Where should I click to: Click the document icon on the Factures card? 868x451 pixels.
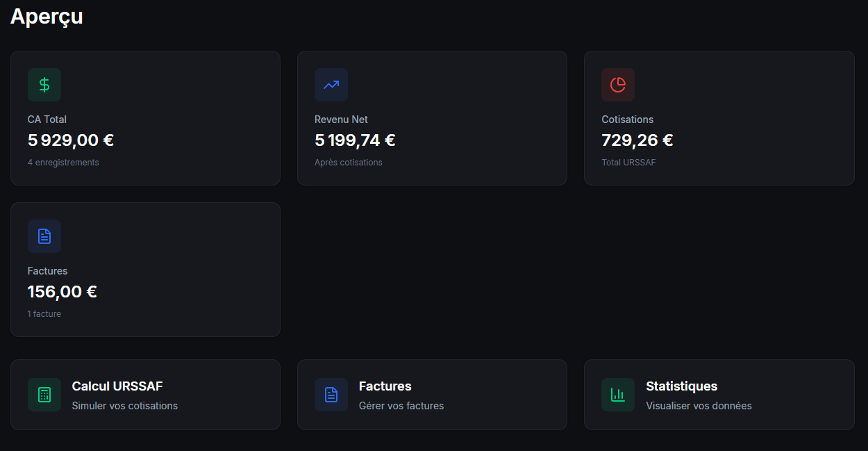point(44,236)
